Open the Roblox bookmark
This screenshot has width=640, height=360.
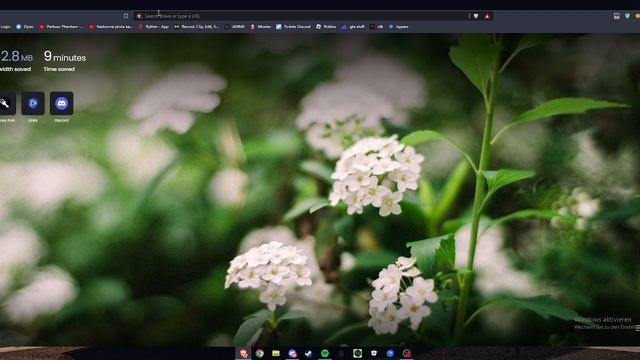pos(326,27)
